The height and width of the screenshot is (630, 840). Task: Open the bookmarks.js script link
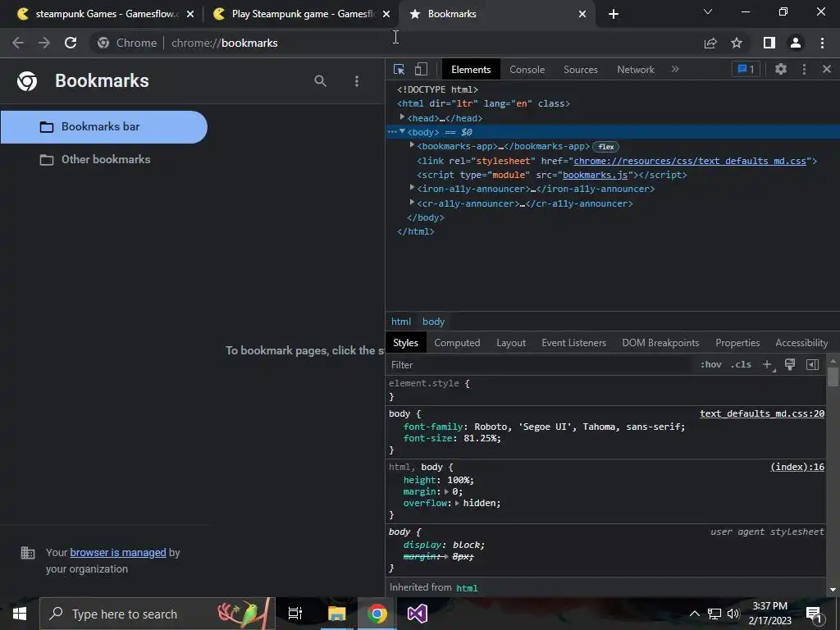[596, 175]
